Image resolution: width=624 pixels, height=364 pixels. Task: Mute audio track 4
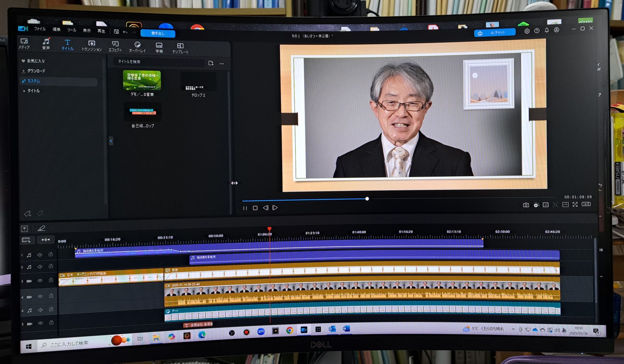(40, 310)
